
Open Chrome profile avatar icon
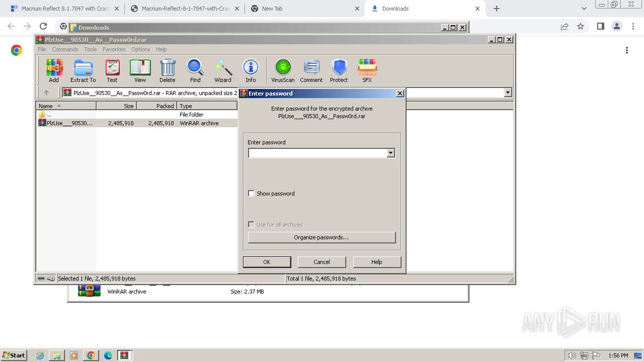616,26
